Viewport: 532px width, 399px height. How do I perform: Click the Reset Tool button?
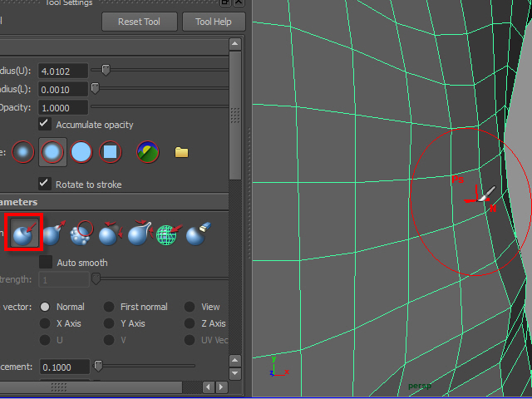pyautogui.click(x=140, y=22)
